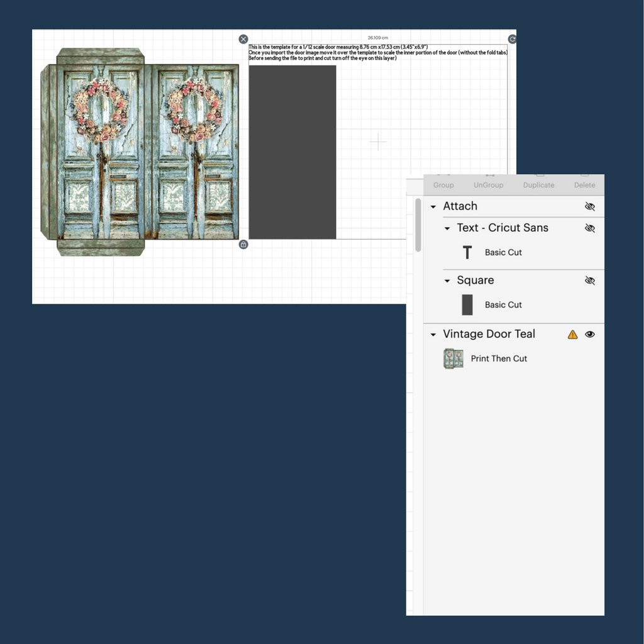Select the Text - Cricut Sans layer title
This screenshot has height=644, width=644.
pyautogui.click(x=502, y=228)
